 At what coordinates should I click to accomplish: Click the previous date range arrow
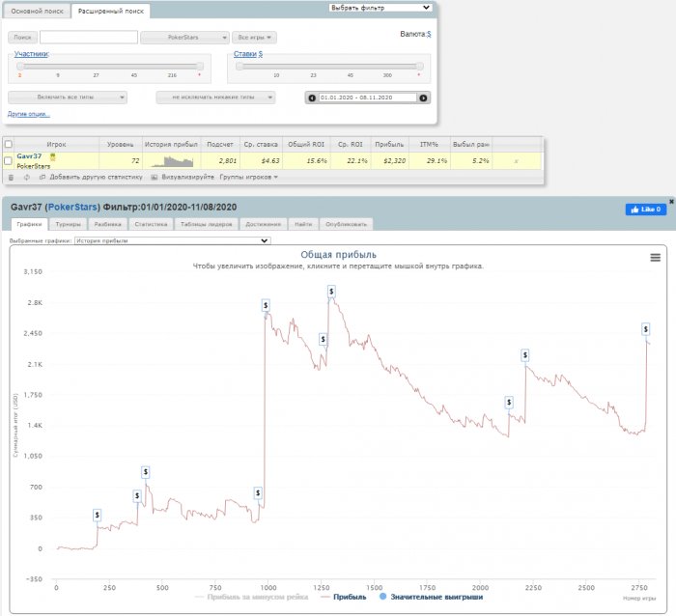311,98
